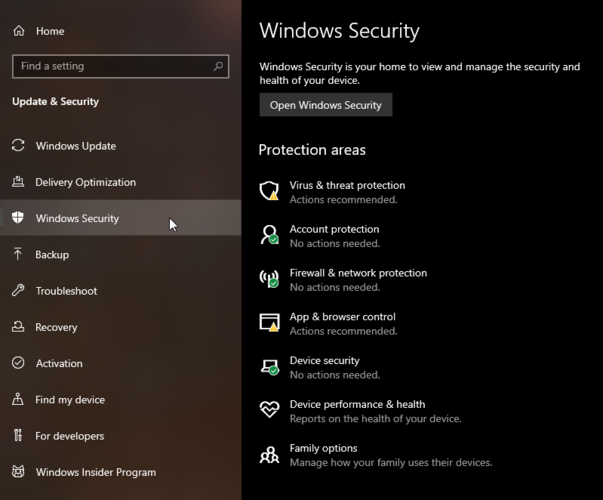Click the Find my device icon
Viewport: 603px width, 500px height.
pyautogui.click(x=18, y=399)
